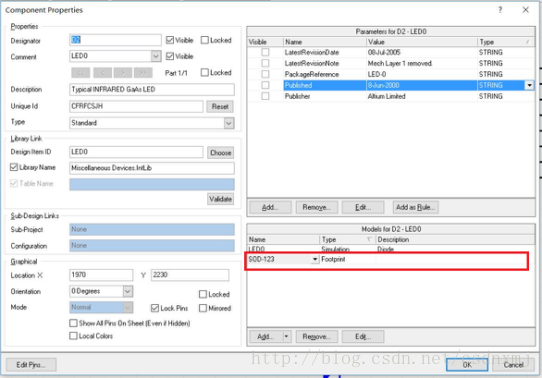Viewport: 542px width, 378px height.
Task: Select the LED0 Simulation model row
Action: (x=391, y=249)
